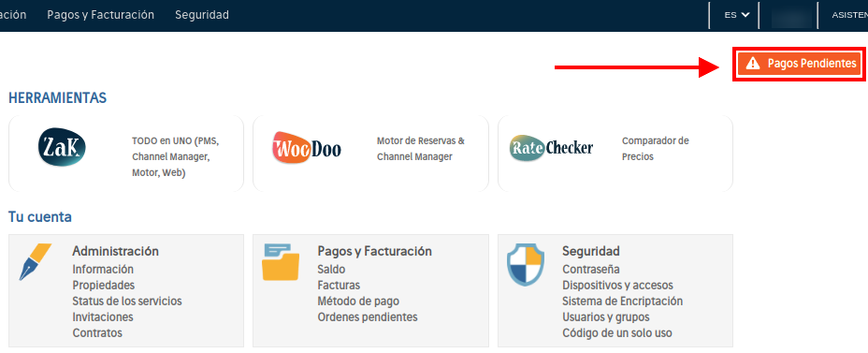Image resolution: width=868 pixels, height=353 pixels.
Task: Open Seguridad in top navigation menu
Action: tap(202, 15)
